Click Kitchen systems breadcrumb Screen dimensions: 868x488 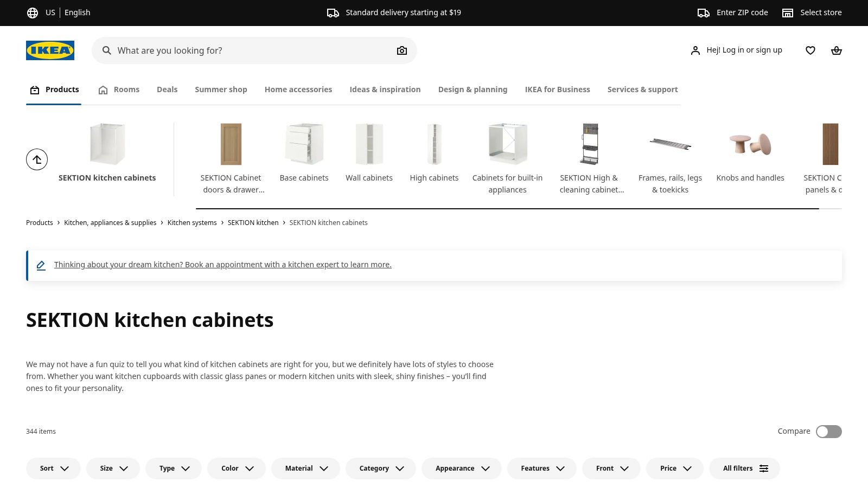(192, 223)
